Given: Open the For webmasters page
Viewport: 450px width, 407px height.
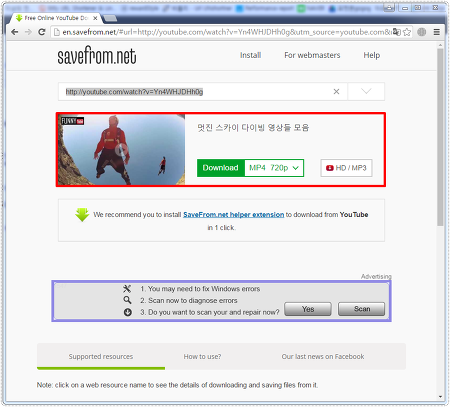Looking at the screenshot, I should point(312,55).
